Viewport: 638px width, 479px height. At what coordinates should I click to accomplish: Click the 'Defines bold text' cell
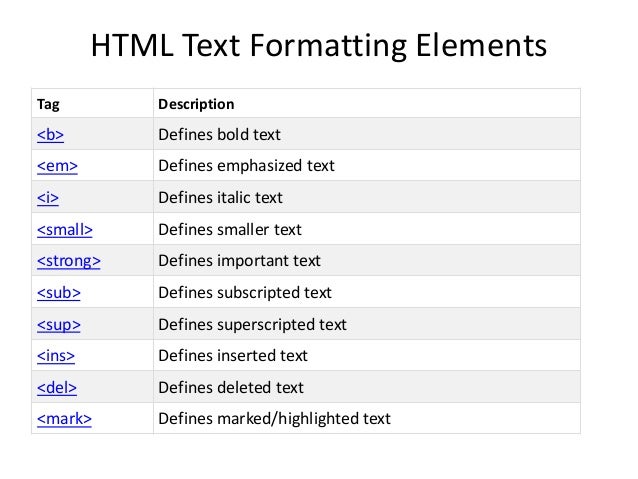click(x=219, y=135)
